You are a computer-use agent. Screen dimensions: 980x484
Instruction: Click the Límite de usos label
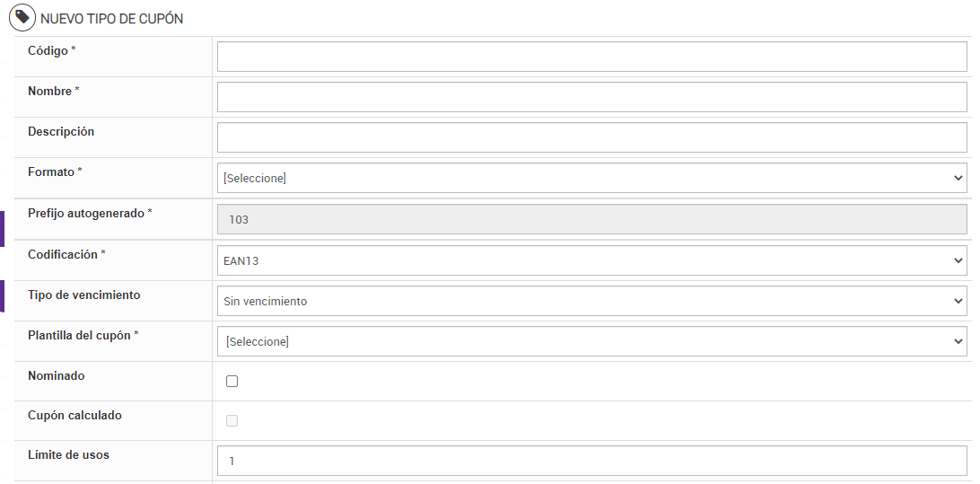(x=68, y=455)
